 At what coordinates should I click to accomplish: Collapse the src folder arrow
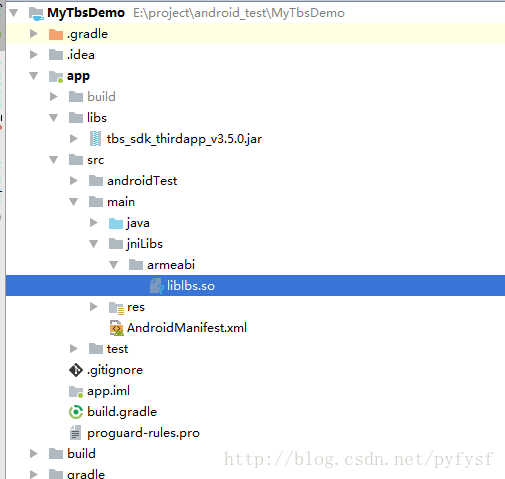(54, 160)
